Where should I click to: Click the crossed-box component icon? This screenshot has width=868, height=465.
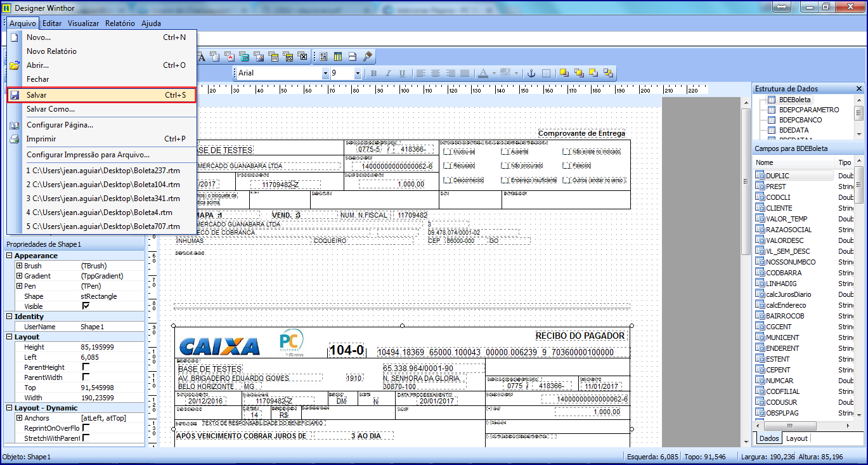pos(303,56)
